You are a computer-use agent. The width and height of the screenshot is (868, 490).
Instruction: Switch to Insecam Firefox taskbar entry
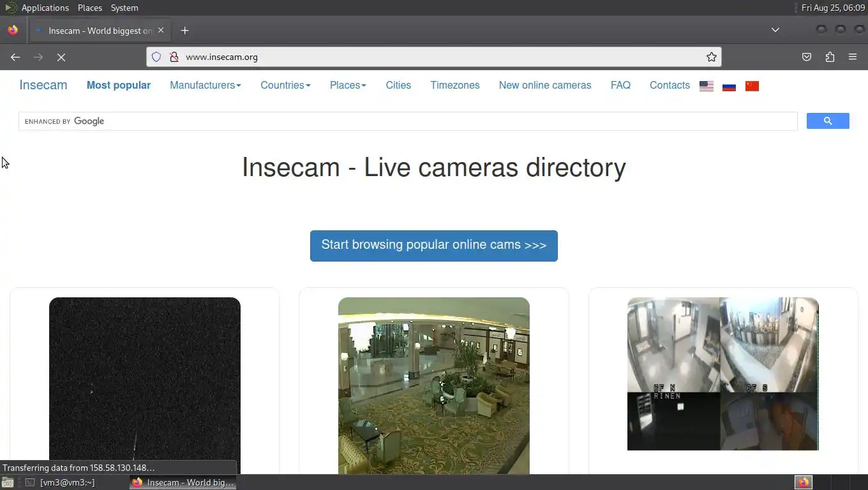pos(183,482)
